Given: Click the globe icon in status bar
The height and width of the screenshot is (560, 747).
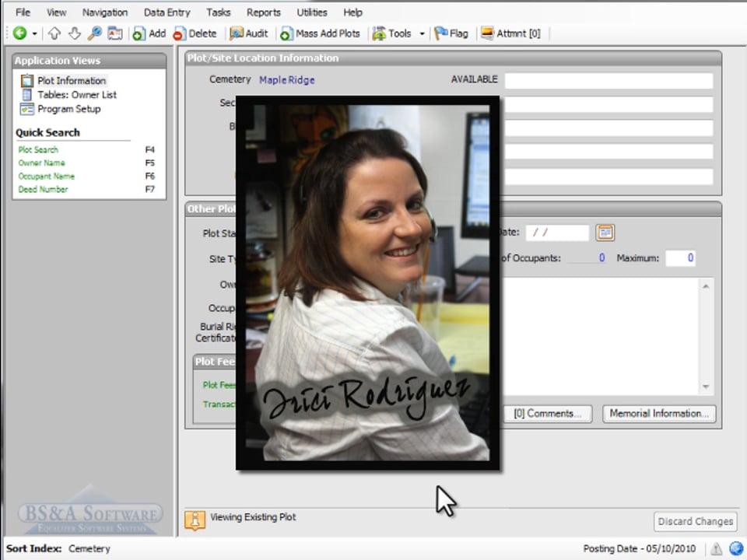Looking at the screenshot, I should [735, 548].
